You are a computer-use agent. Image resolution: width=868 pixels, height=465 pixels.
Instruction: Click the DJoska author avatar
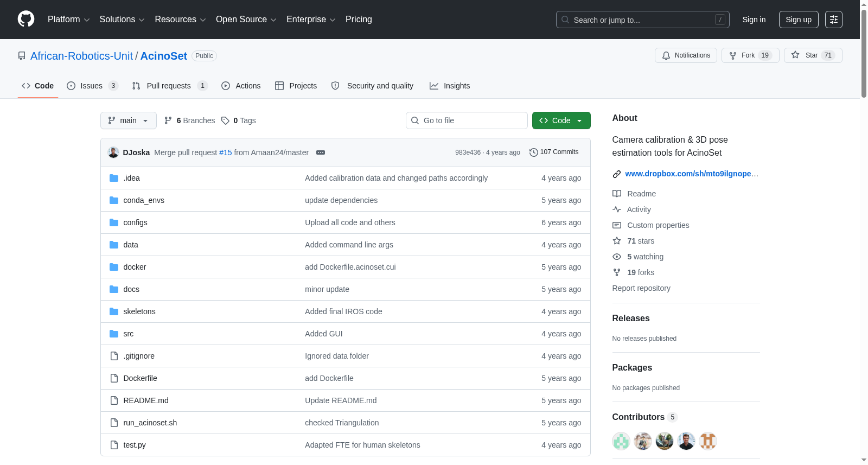coord(113,152)
